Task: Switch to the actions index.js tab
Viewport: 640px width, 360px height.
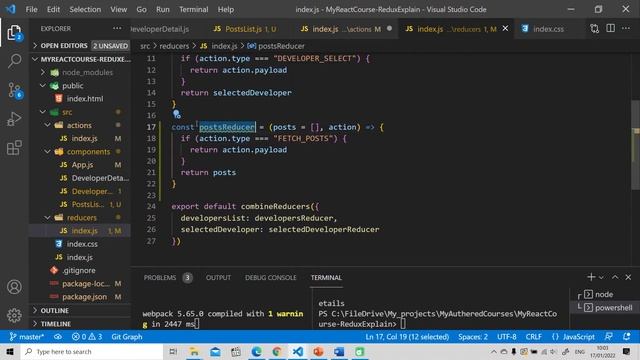Action: point(345,29)
